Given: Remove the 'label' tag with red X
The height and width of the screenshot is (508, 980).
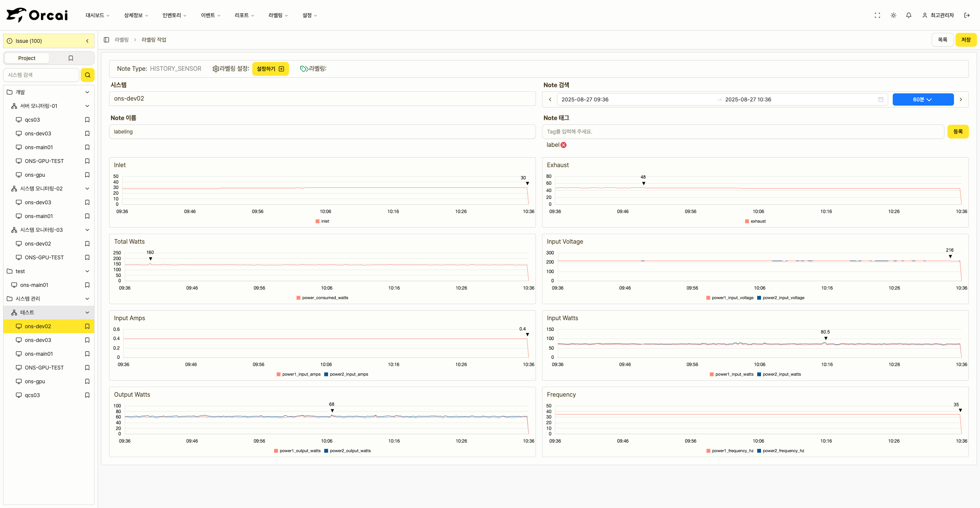Looking at the screenshot, I should pos(563,145).
